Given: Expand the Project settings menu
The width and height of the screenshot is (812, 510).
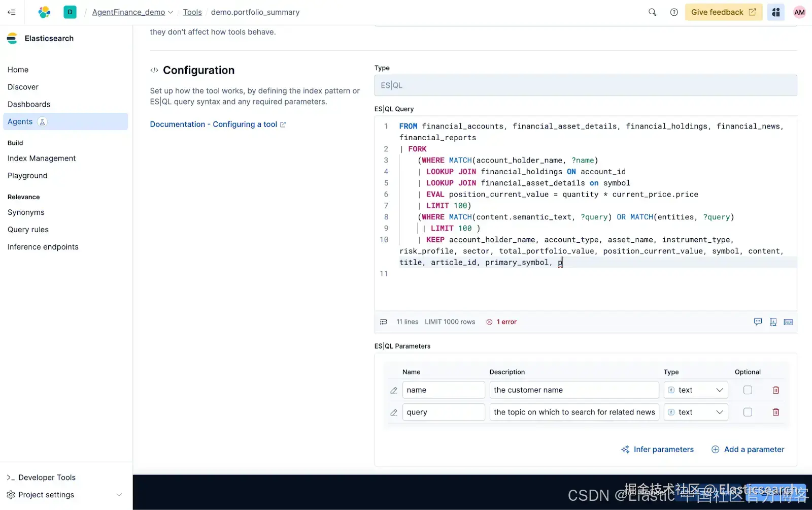Looking at the screenshot, I should [119, 495].
